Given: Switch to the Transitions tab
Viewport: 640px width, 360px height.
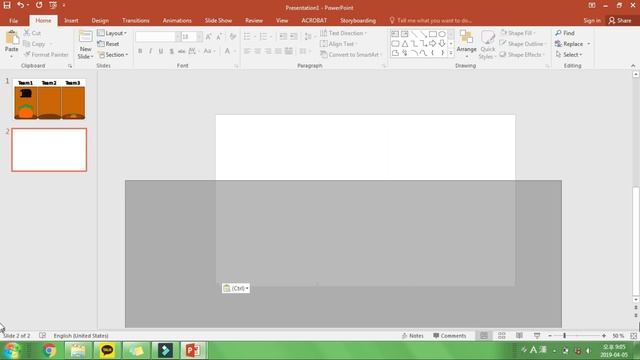Looking at the screenshot, I should point(136,20).
